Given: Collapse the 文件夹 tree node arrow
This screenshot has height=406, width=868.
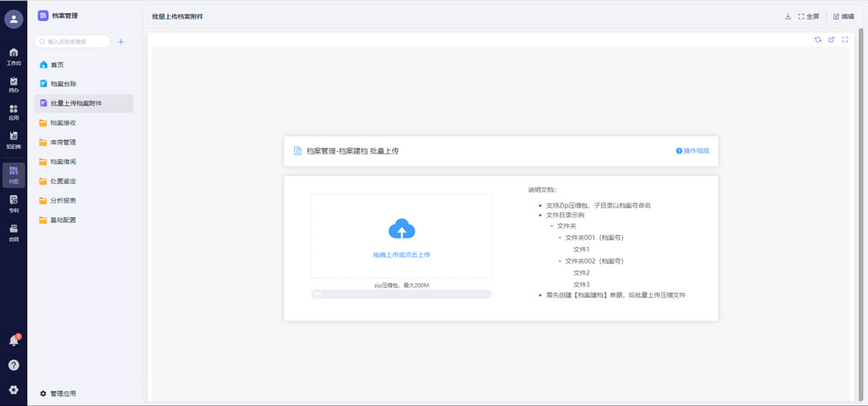Looking at the screenshot, I should pyautogui.click(x=552, y=226).
